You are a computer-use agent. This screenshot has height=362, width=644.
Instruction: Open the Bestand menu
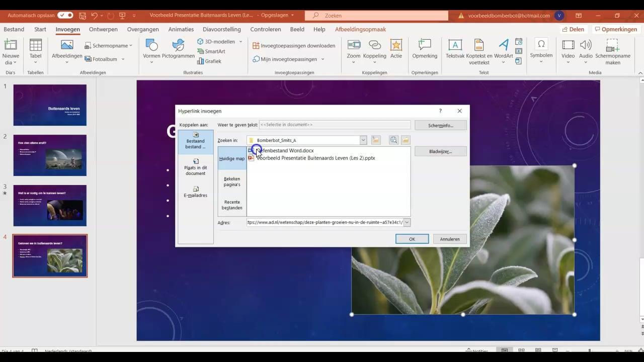click(x=14, y=29)
